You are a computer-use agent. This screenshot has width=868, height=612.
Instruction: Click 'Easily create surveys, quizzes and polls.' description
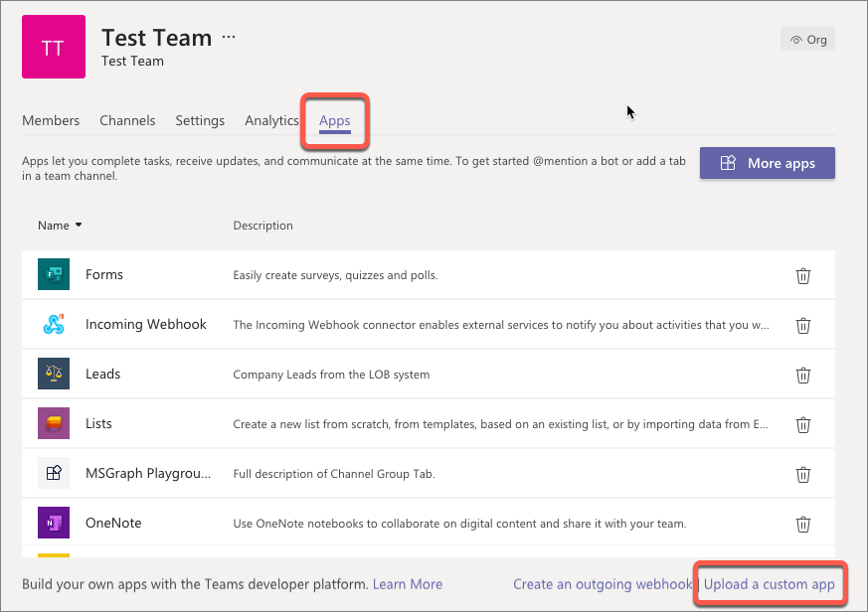click(x=335, y=275)
